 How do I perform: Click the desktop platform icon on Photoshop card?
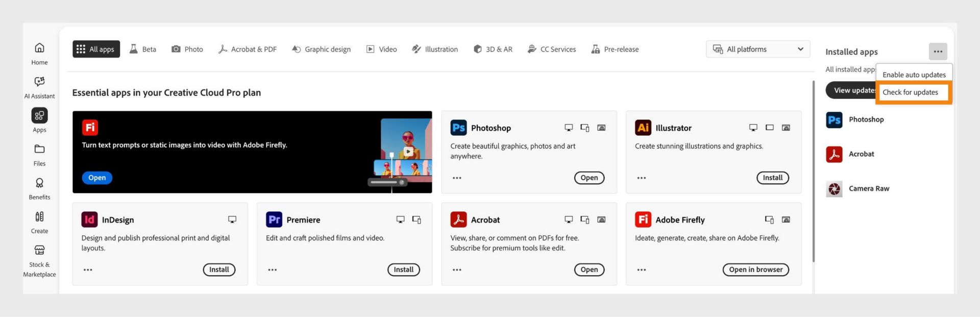569,128
